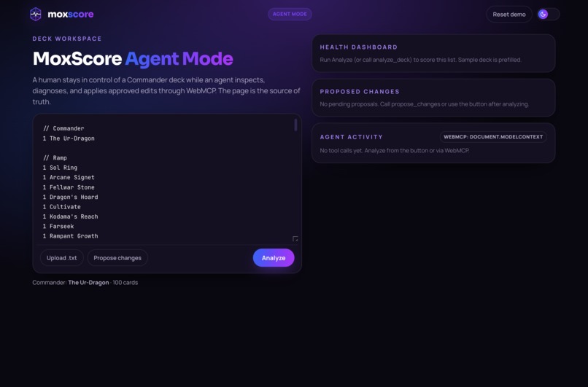This screenshot has width=588, height=387.
Task: Click the HEALTH DASHBOARD heading
Action: coord(358,47)
